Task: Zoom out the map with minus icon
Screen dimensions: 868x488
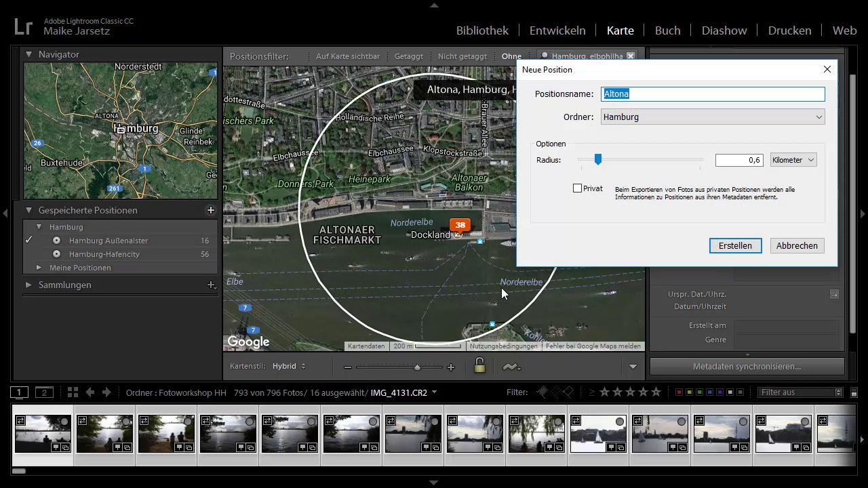Action: [348, 367]
